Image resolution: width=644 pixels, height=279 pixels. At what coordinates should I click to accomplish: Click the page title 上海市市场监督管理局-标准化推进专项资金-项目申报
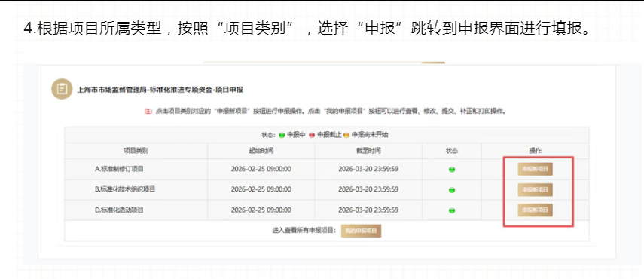click(x=160, y=90)
